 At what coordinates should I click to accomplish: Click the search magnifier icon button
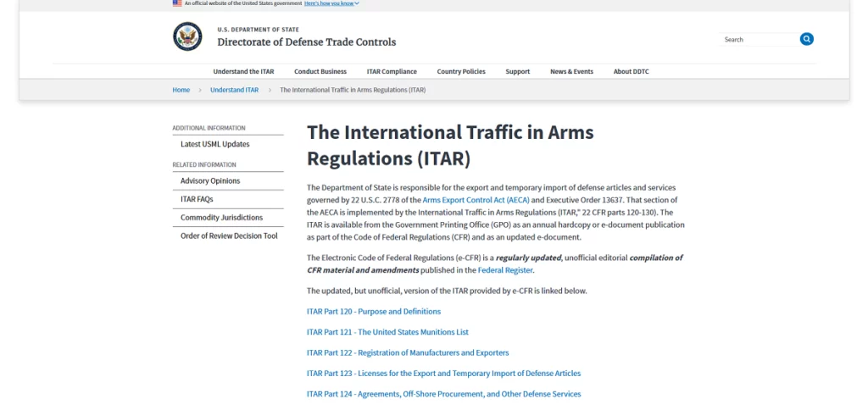pyautogui.click(x=807, y=39)
